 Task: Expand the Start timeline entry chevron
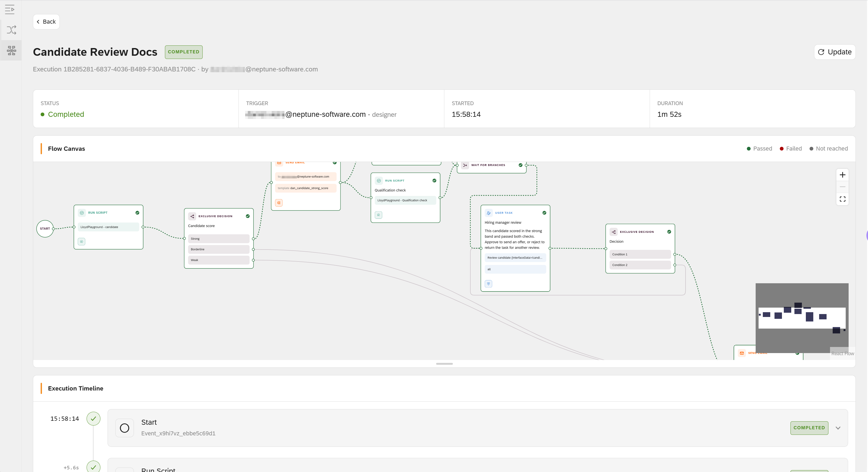tap(838, 428)
